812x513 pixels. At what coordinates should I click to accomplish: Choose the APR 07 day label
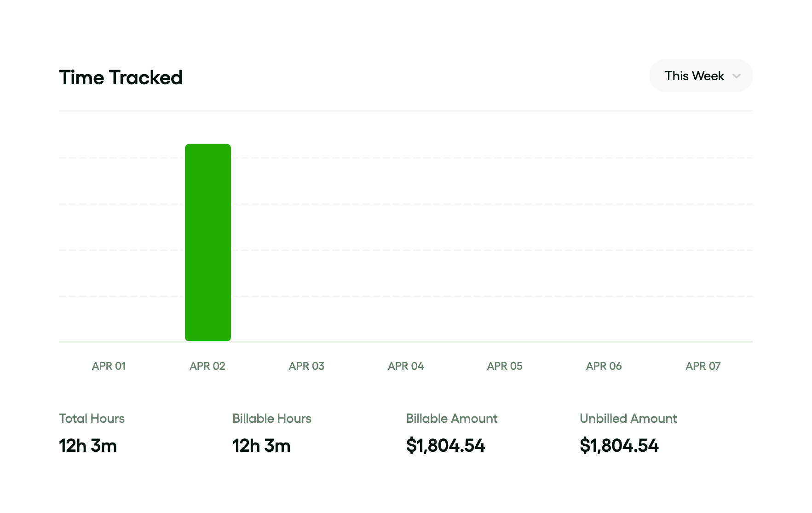click(x=703, y=366)
